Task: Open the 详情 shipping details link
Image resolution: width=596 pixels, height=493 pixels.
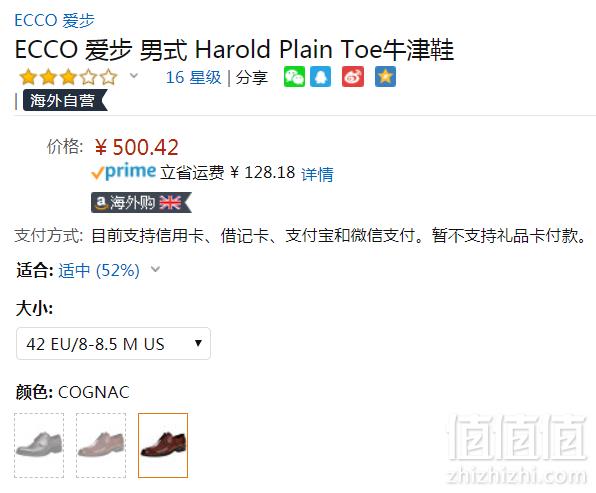Action: (317, 174)
